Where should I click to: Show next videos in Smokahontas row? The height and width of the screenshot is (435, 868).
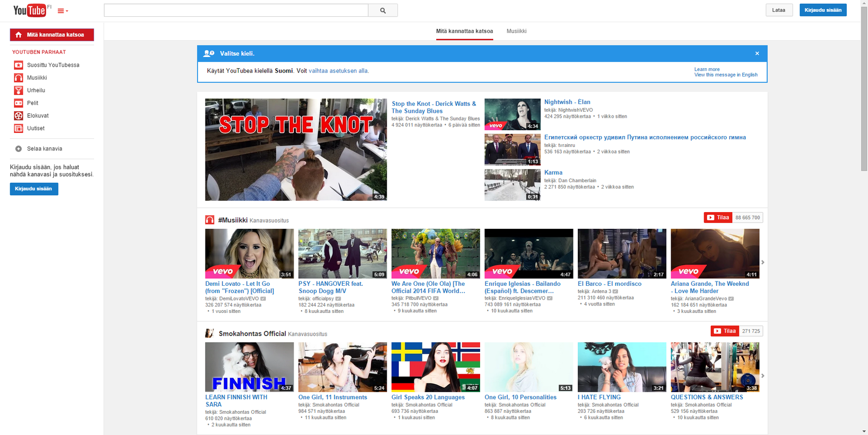pyautogui.click(x=763, y=376)
